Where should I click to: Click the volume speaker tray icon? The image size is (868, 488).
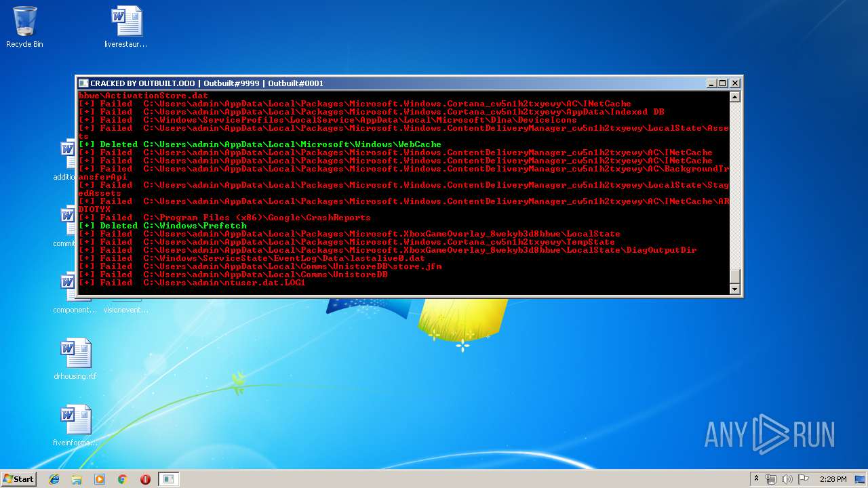(787, 479)
